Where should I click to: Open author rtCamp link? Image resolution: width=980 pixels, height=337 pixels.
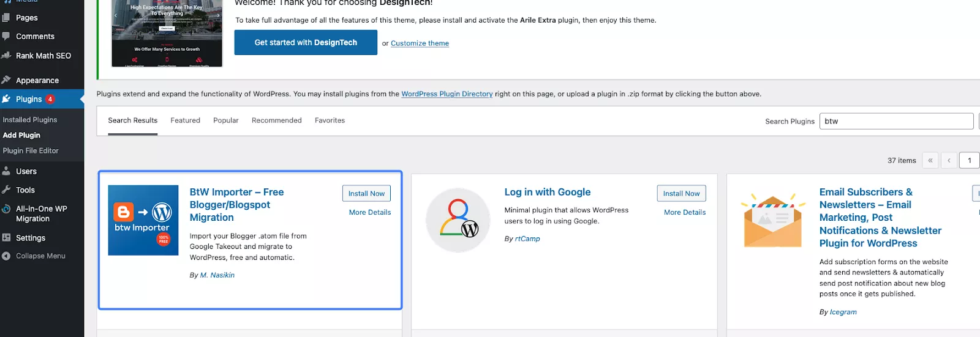pos(527,239)
